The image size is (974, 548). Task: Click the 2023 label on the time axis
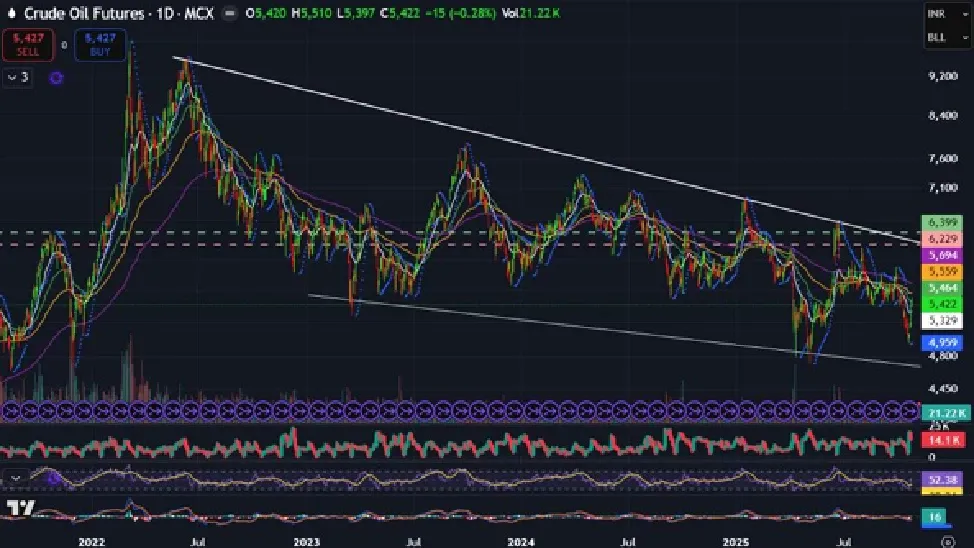click(x=306, y=542)
